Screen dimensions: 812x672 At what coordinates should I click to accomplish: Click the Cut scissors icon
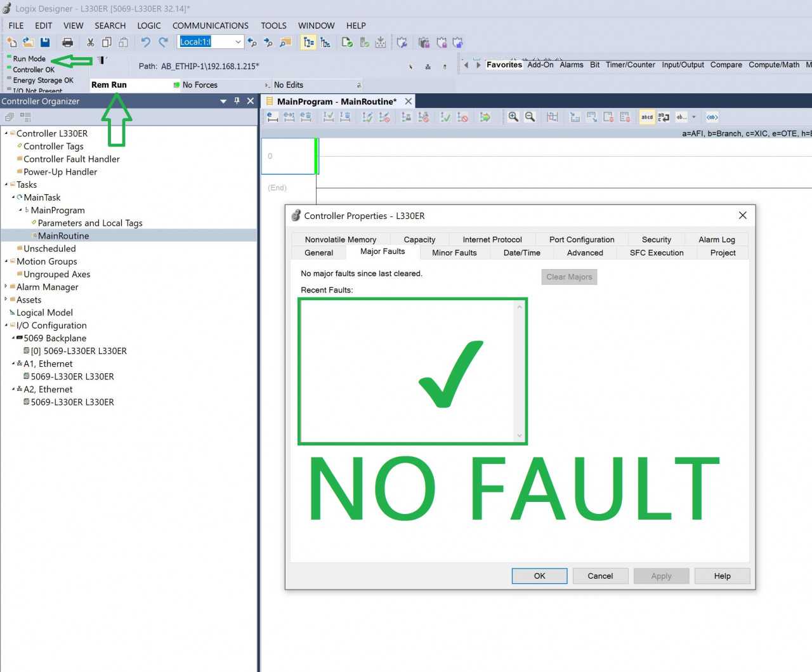tap(90, 42)
